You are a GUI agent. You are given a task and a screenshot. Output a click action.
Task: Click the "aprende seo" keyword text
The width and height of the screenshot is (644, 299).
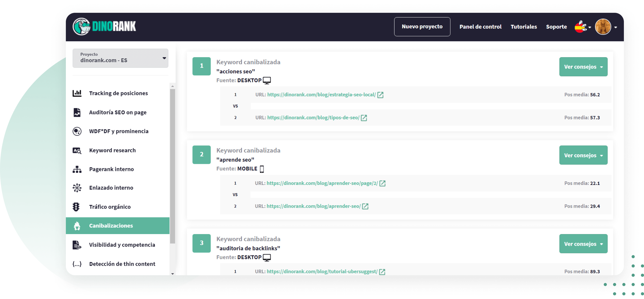pyautogui.click(x=235, y=160)
